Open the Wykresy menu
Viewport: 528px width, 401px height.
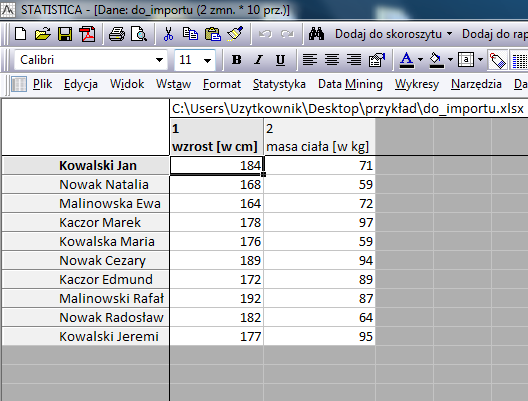[x=417, y=84]
